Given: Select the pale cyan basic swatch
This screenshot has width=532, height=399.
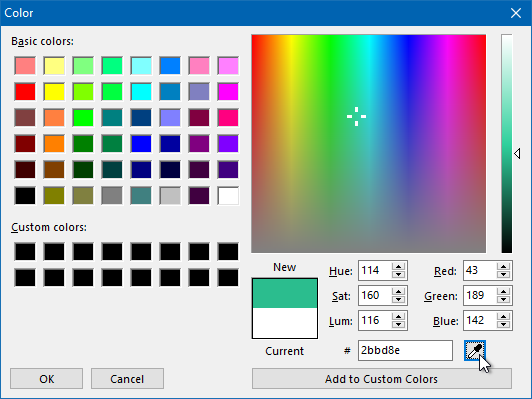Looking at the screenshot, I should click(x=141, y=65).
